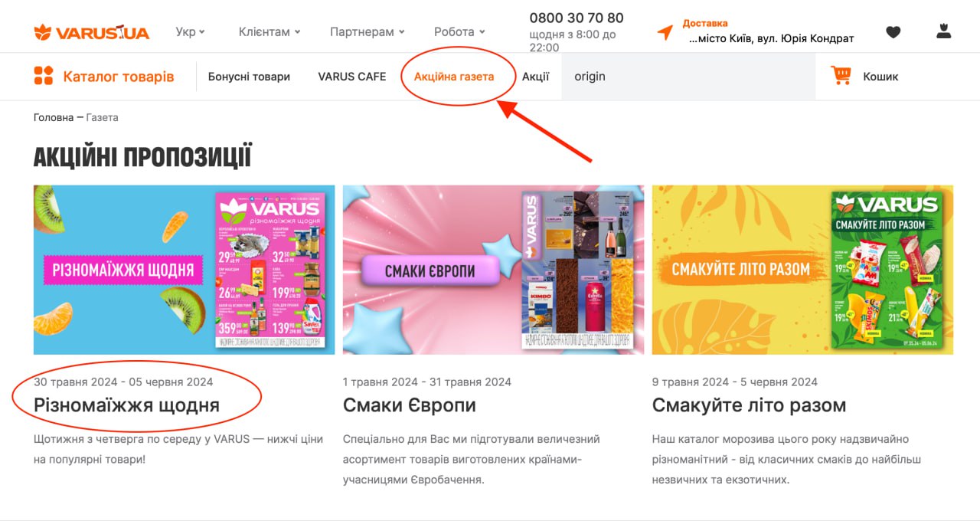Open the shopping cart icon
980x521 pixels.
(x=841, y=76)
